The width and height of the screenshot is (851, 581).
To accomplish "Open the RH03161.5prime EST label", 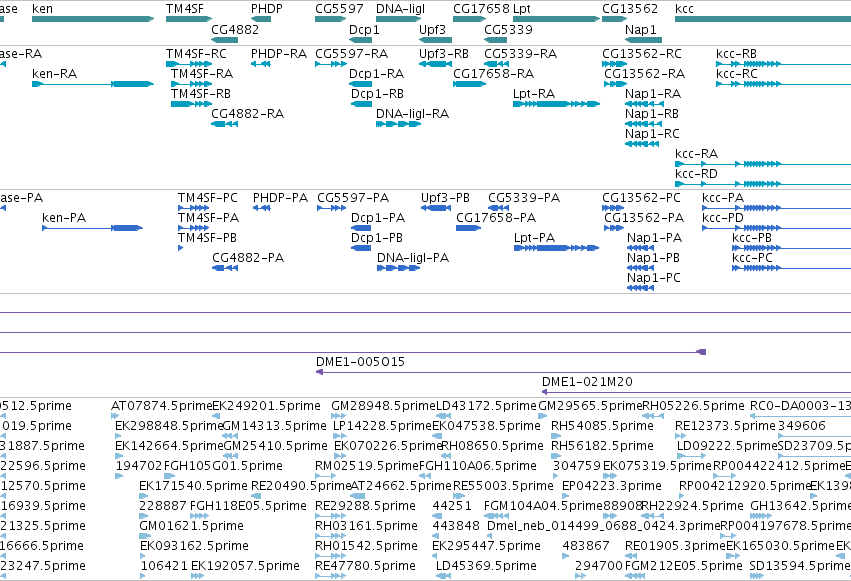I will tap(366, 526).
